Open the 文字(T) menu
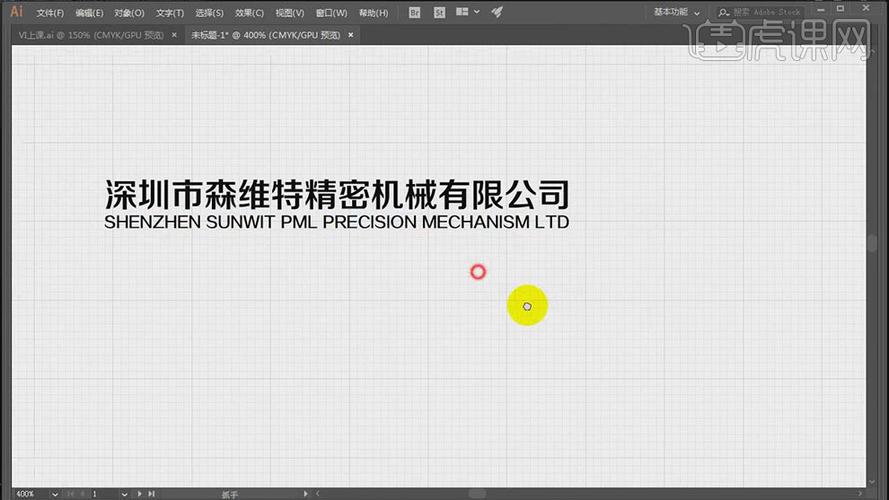The height and width of the screenshot is (500, 889). tap(170, 12)
